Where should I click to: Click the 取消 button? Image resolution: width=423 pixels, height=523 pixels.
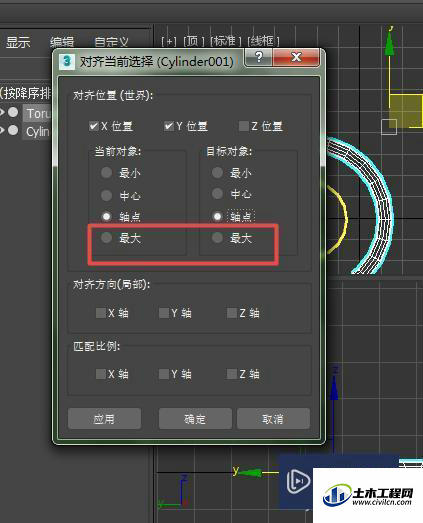[x=273, y=419]
